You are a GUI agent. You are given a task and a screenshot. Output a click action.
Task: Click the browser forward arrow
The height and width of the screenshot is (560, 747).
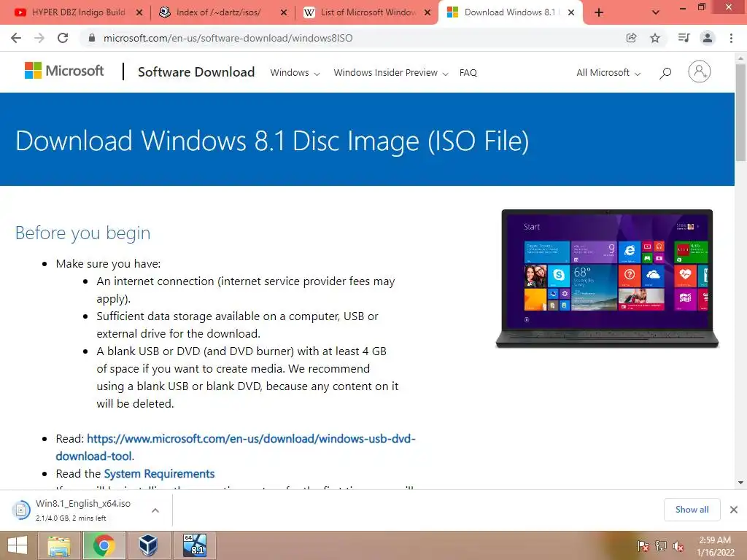coord(39,38)
